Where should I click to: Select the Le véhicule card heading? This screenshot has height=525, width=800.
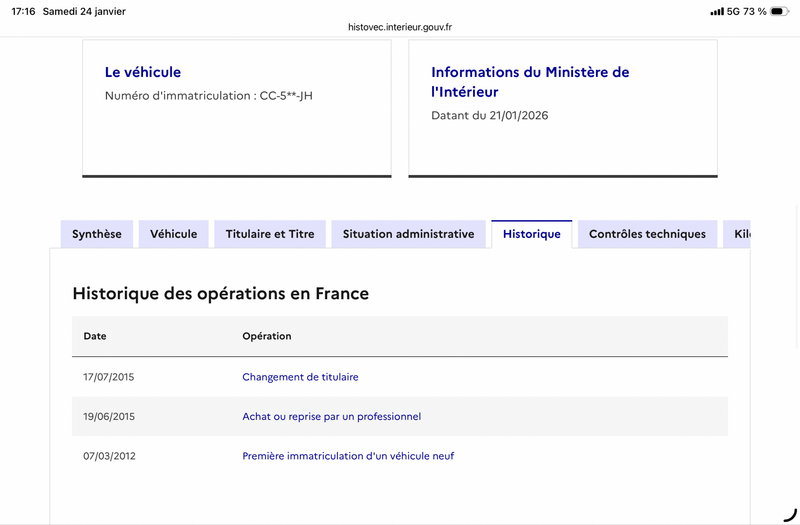tap(143, 72)
